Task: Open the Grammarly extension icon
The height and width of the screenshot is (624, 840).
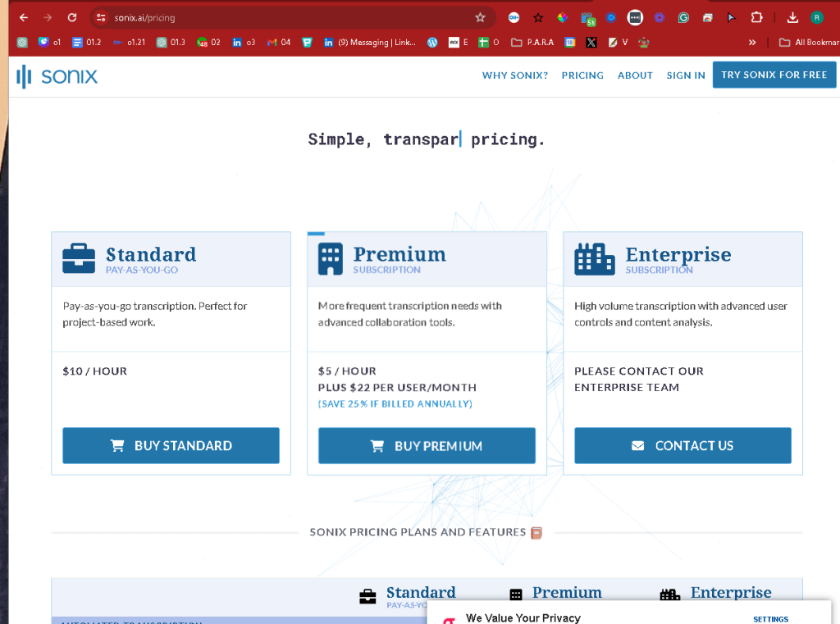Action: point(683,18)
